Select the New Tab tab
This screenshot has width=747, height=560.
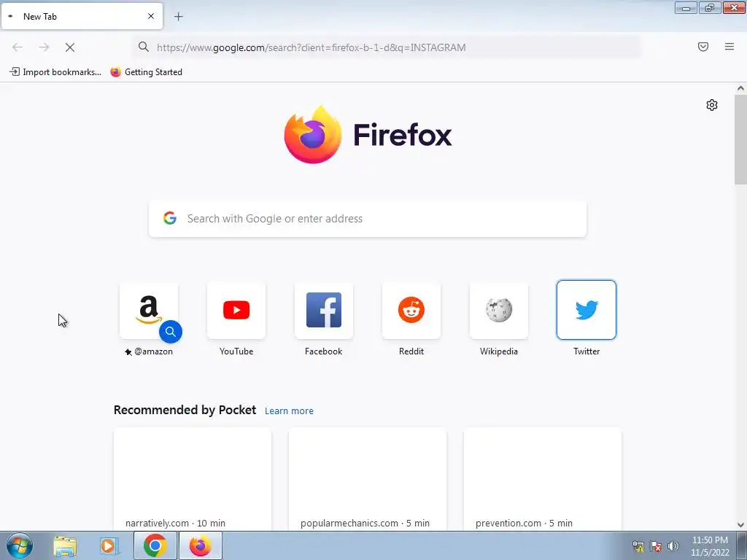[x=82, y=16]
